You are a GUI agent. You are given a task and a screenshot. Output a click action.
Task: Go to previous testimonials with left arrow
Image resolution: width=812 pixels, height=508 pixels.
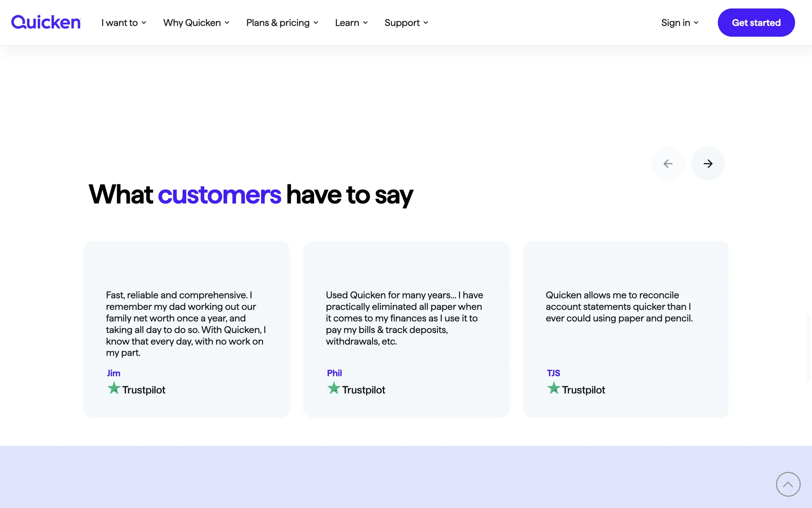point(668,163)
